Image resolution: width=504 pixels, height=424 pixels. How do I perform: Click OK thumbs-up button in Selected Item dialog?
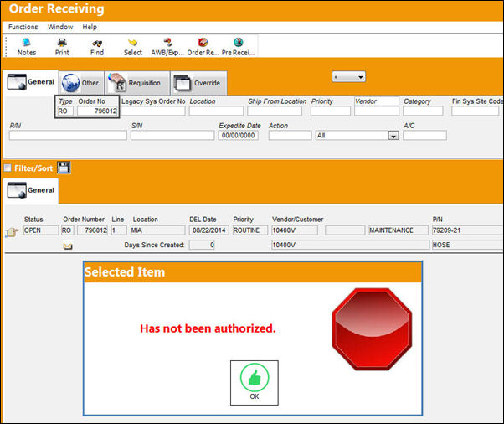tap(255, 382)
